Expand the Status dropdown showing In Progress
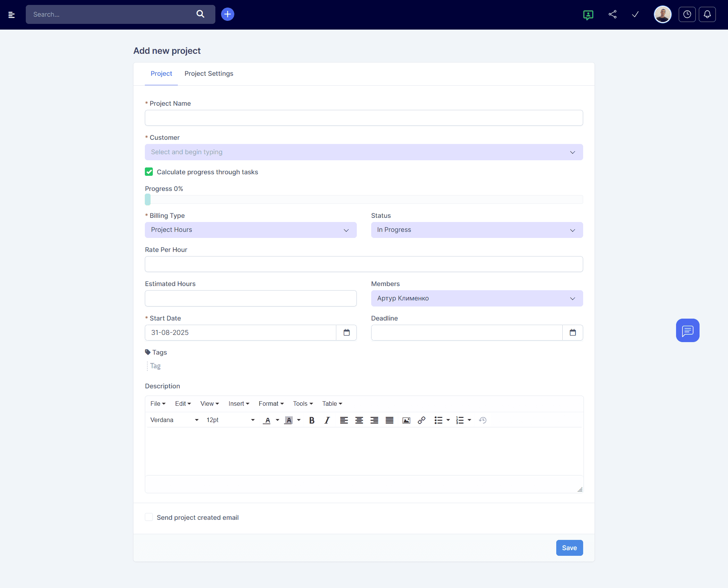This screenshot has height=588, width=728. click(x=477, y=230)
